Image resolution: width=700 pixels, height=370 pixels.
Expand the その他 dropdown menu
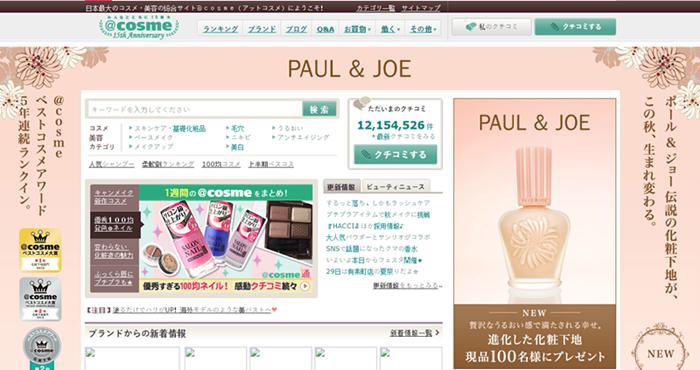[423, 29]
